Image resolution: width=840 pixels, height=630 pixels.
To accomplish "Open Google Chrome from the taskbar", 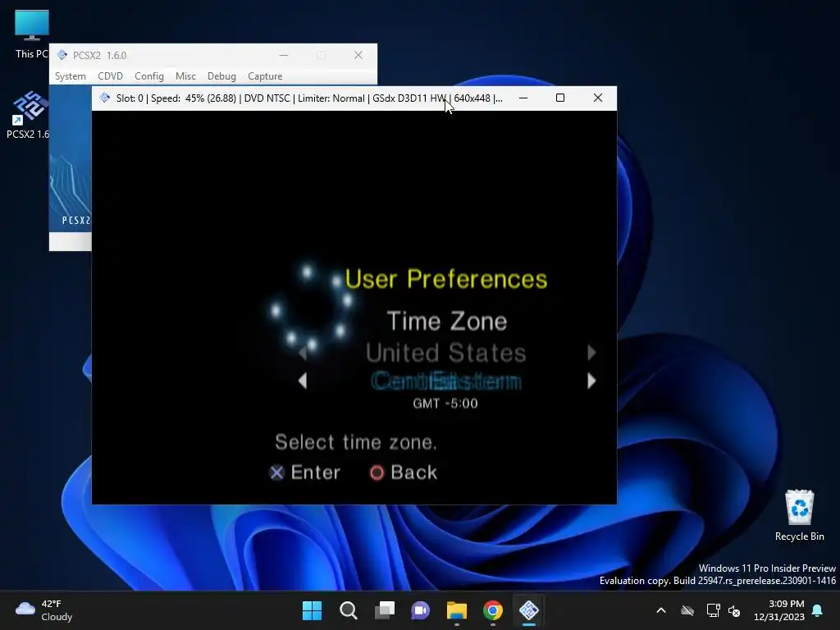I will tap(493, 610).
